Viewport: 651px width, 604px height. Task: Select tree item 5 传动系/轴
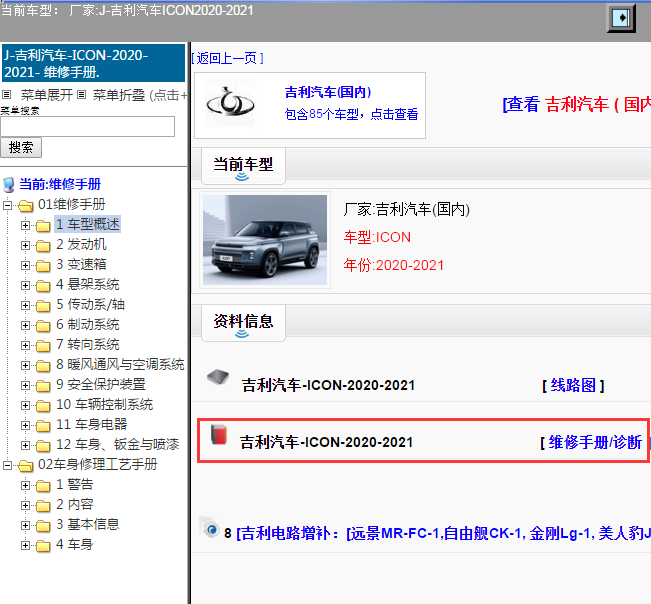point(90,304)
